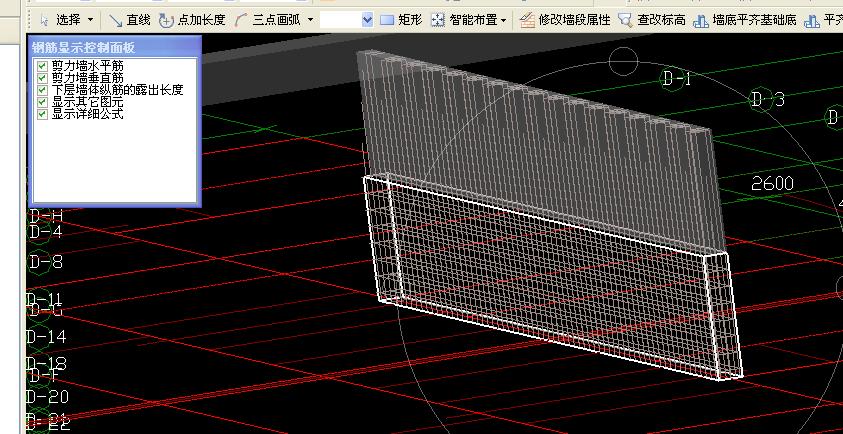The width and height of the screenshot is (843, 434).
Task: Activate the 点加长度 tool
Action: click(192, 20)
